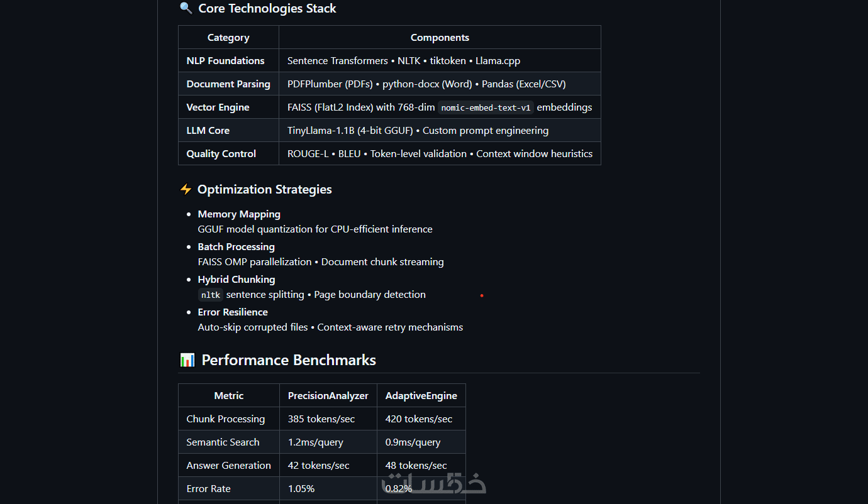Click the Arabic watermark logo at the bottom
The height and width of the screenshot is (504, 868).
pyautogui.click(x=434, y=483)
